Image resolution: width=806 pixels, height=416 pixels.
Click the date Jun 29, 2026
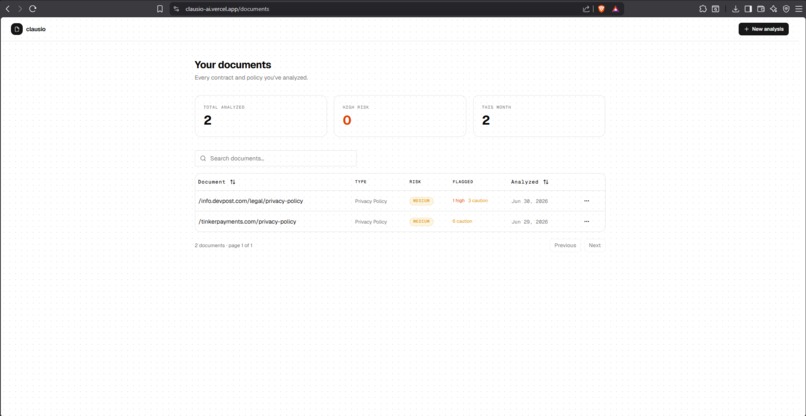coord(530,222)
